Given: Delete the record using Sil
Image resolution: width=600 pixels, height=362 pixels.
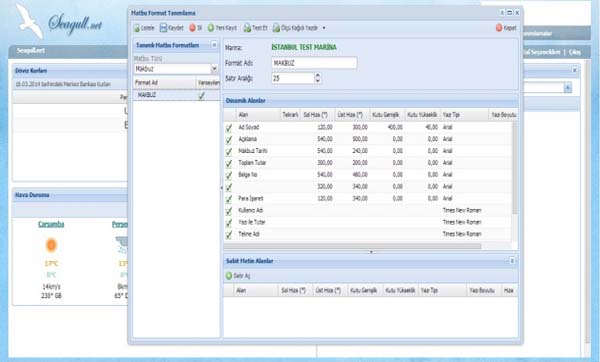Looking at the screenshot, I should click(x=196, y=28).
